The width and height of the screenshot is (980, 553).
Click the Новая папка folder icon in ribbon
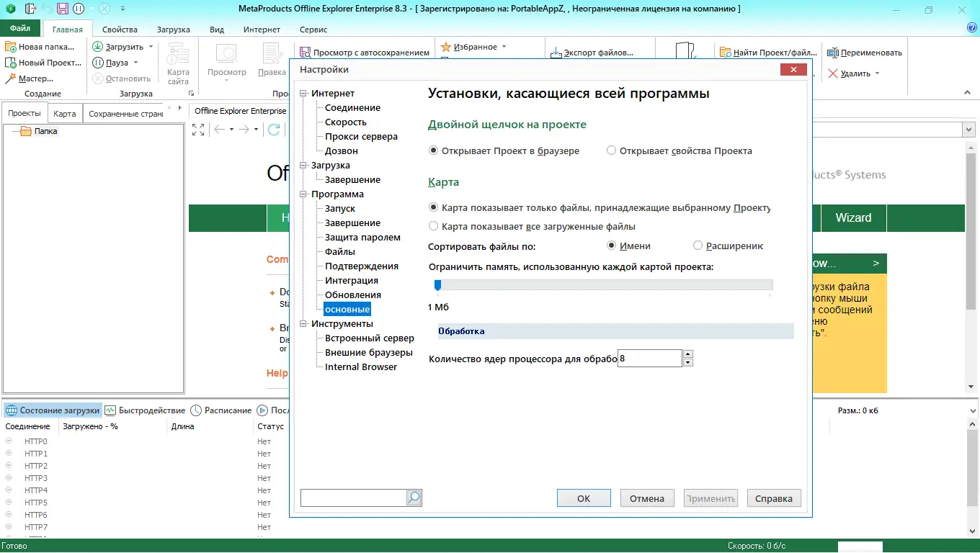pos(11,47)
